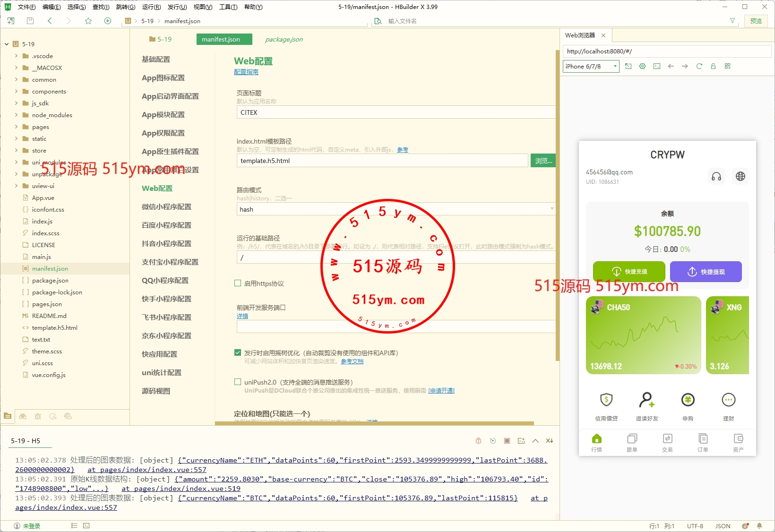Click the headset support icon in app preview
Viewport: 775px width, 532px height.
pos(716,176)
